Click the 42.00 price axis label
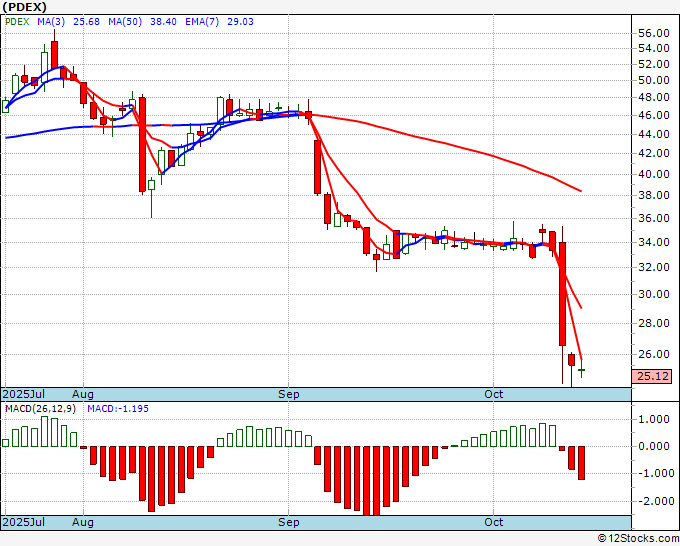Screen dimensions: 680x546 pos(654,153)
